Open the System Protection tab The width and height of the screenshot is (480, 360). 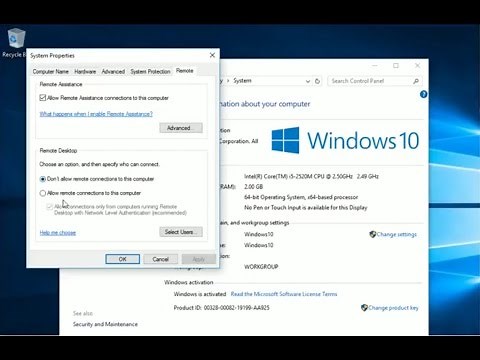click(150, 71)
